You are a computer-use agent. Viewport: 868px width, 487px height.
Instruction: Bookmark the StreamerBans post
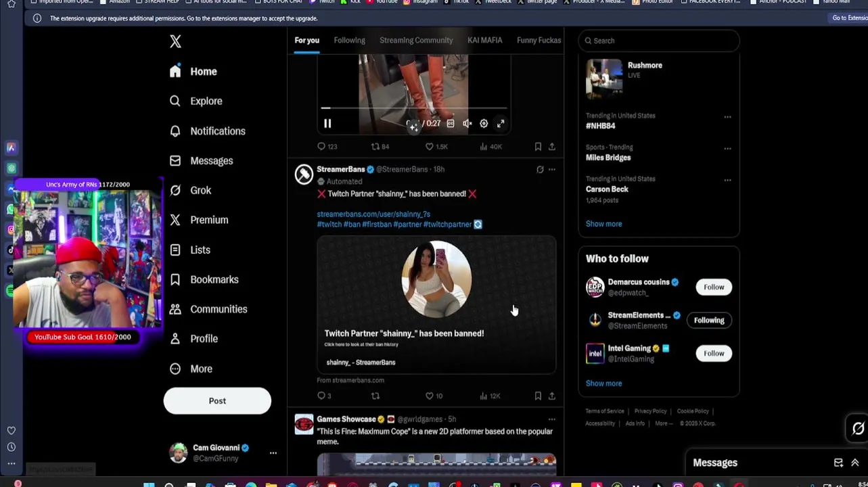(x=538, y=396)
